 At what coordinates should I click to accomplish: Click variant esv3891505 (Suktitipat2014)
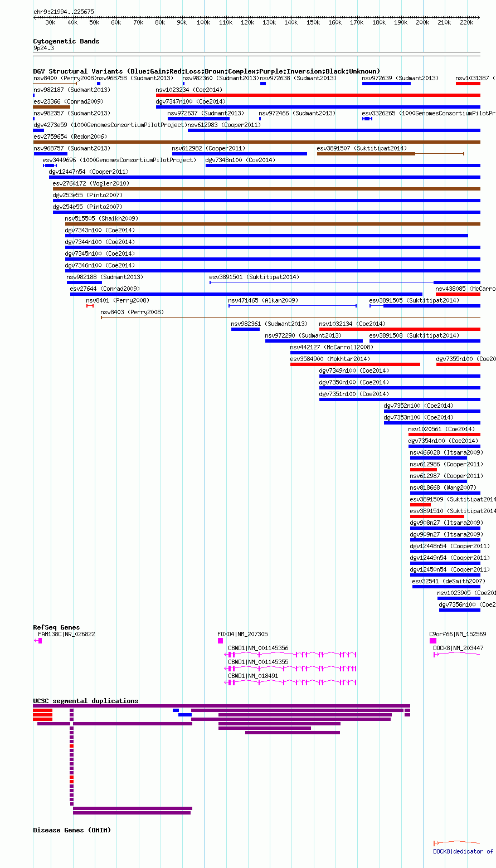point(414,301)
